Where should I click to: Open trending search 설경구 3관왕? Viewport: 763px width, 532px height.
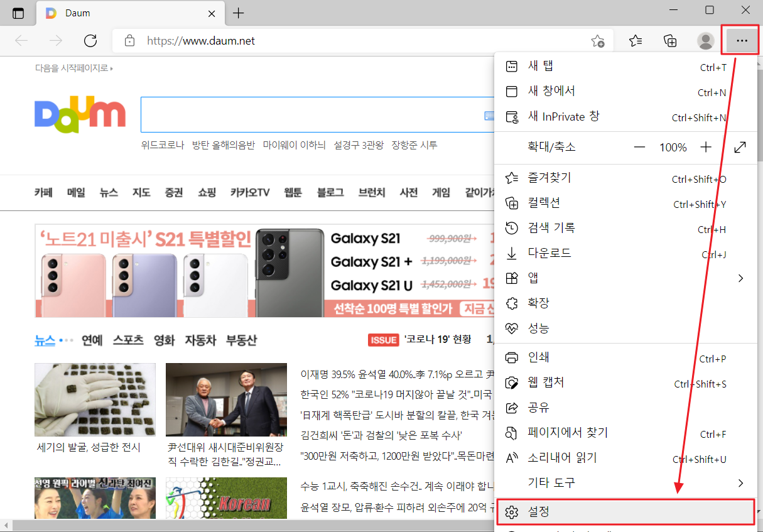click(x=359, y=145)
